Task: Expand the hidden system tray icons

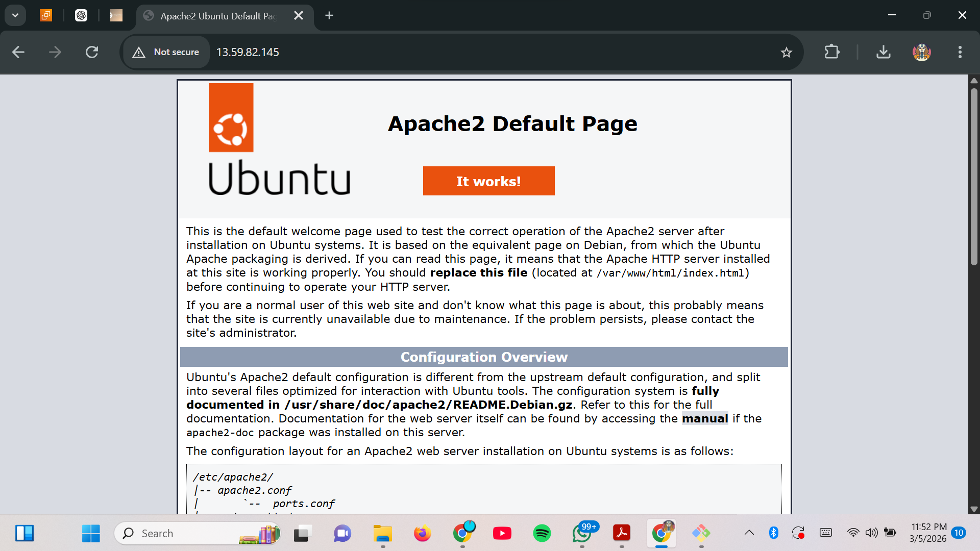Action: pos(749,533)
